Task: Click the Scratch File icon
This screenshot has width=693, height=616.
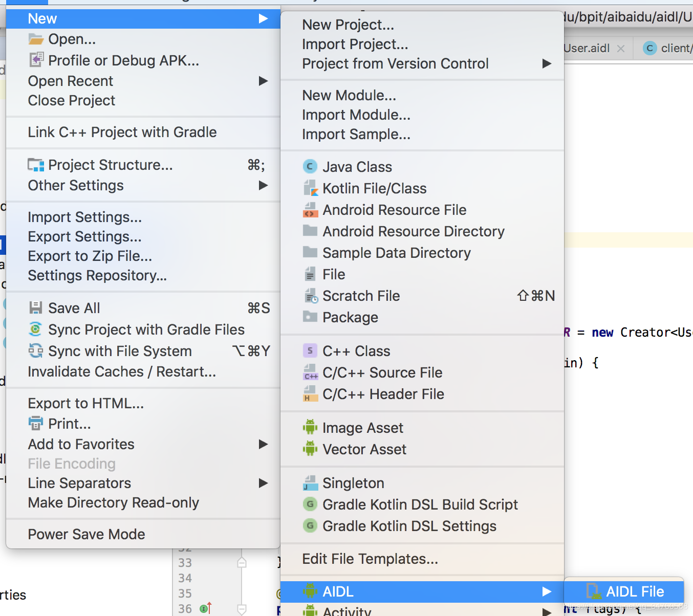Action: click(311, 296)
